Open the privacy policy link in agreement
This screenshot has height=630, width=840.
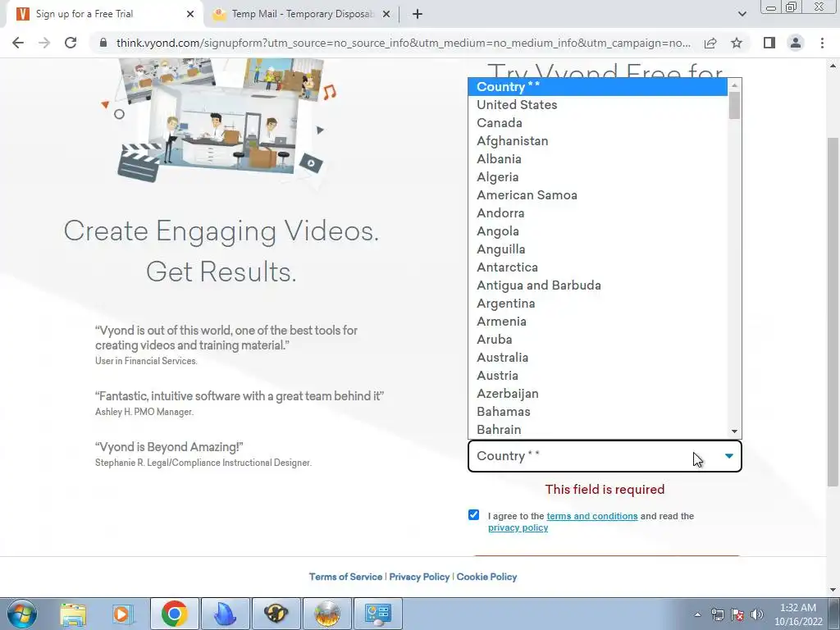[x=518, y=527]
